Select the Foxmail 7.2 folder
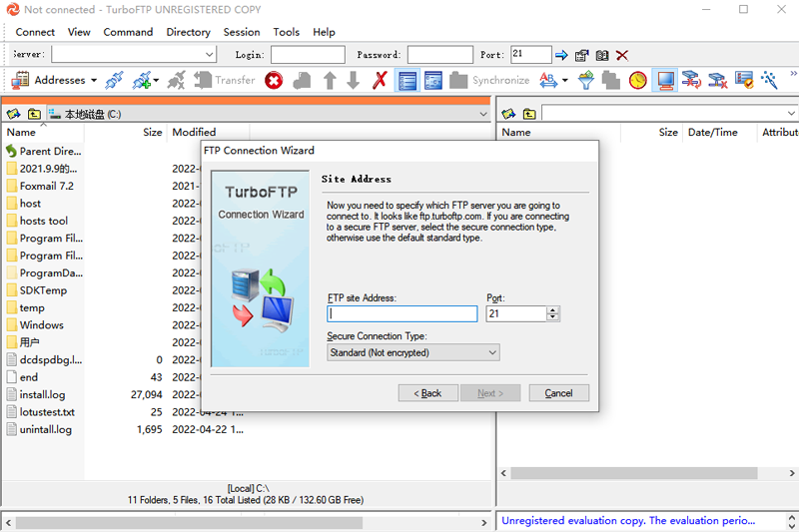799x532 pixels. tap(40, 186)
